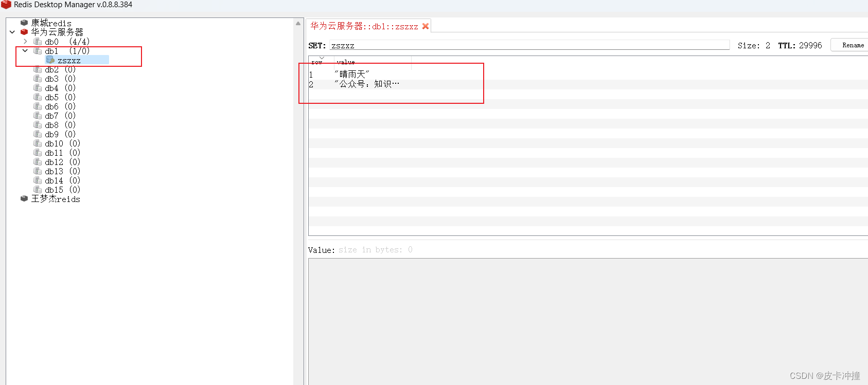Select the db0 (4/4) tree label
Image resolution: width=868 pixels, height=385 pixels.
67,42
